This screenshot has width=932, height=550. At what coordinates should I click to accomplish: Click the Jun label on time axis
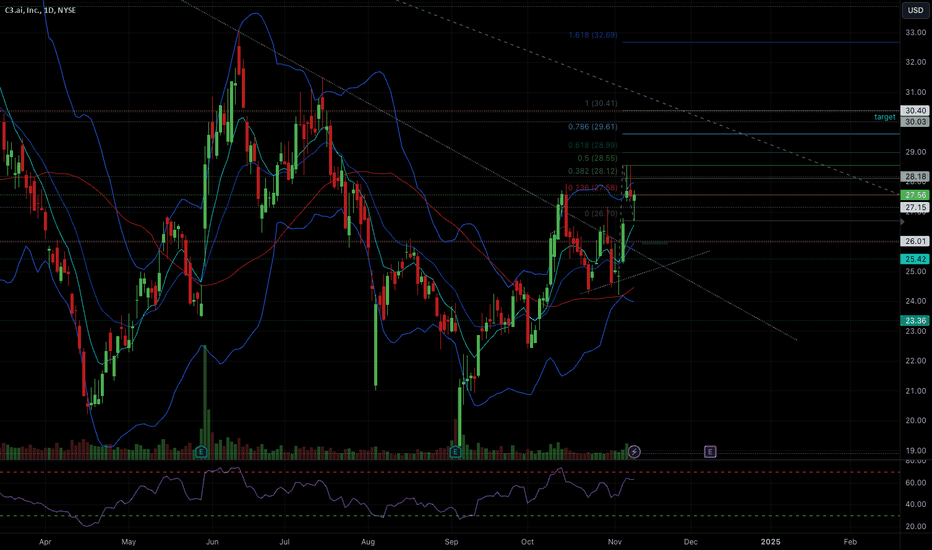(212, 542)
